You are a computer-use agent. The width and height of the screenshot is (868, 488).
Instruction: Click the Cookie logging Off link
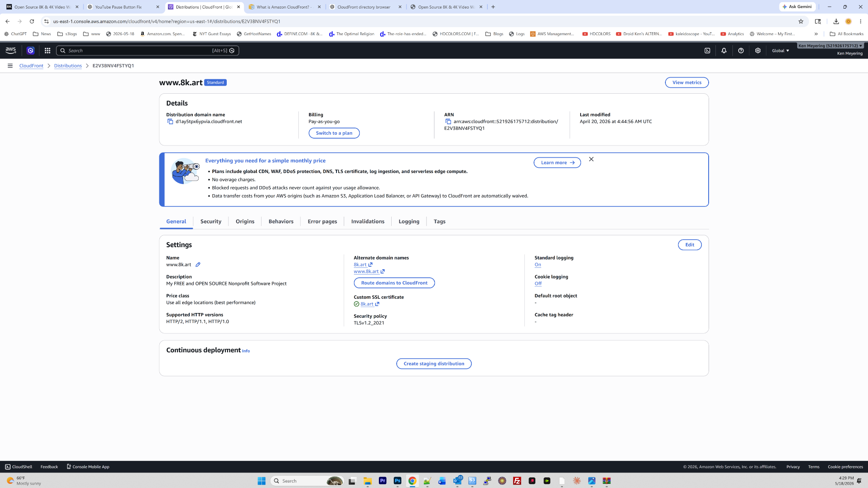[538, 284]
